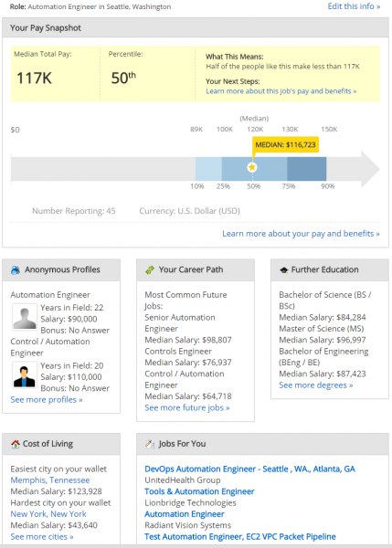
Task: Click the Your Career Path arrows icon
Action: tap(150, 269)
